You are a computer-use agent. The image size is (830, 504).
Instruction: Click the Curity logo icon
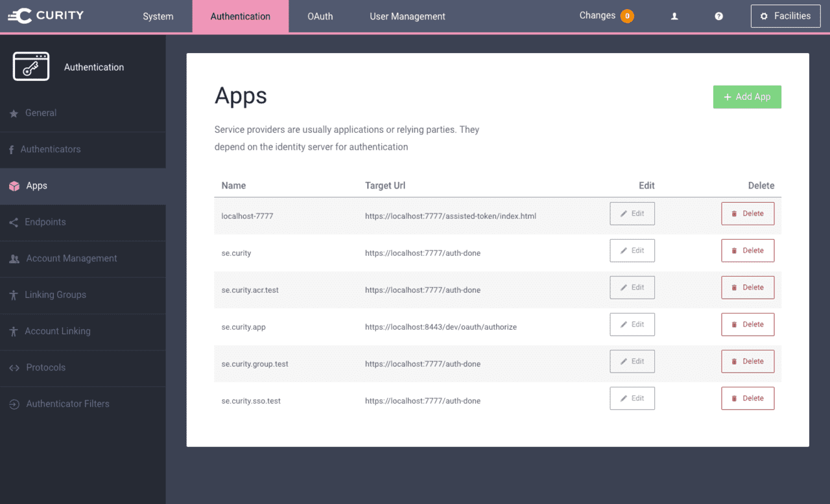(20, 16)
